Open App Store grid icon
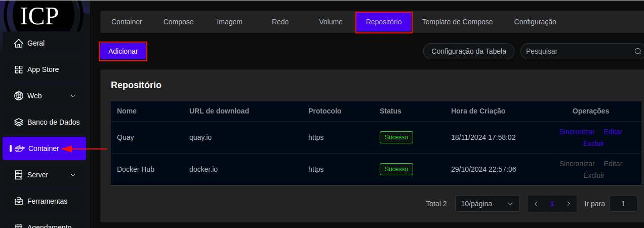Viewport: 644px width, 228px height. [19, 70]
